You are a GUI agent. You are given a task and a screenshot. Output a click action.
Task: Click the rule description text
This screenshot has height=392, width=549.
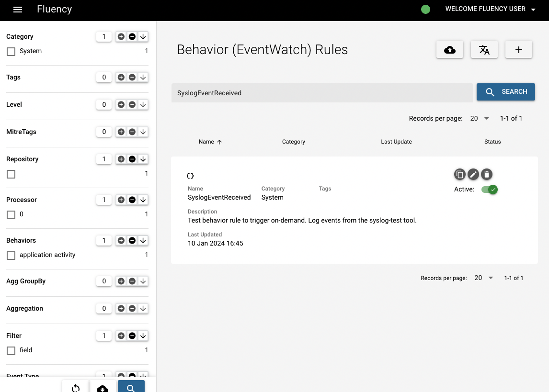point(302,221)
